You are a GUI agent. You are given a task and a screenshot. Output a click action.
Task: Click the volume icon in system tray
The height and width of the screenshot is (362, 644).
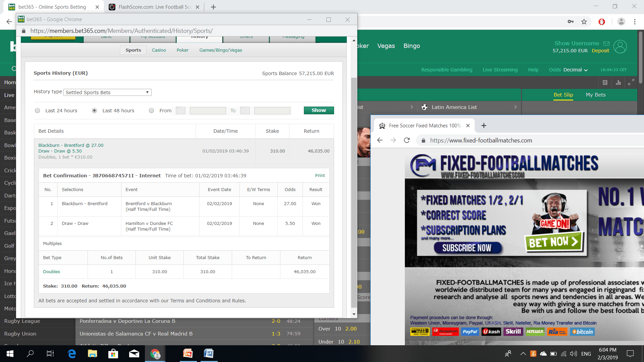tap(573, 354)
